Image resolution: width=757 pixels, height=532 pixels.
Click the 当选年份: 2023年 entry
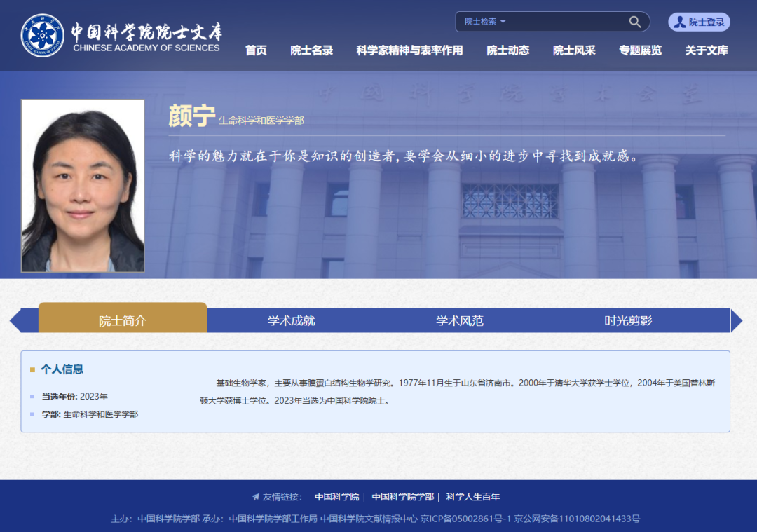coord(74,396)
